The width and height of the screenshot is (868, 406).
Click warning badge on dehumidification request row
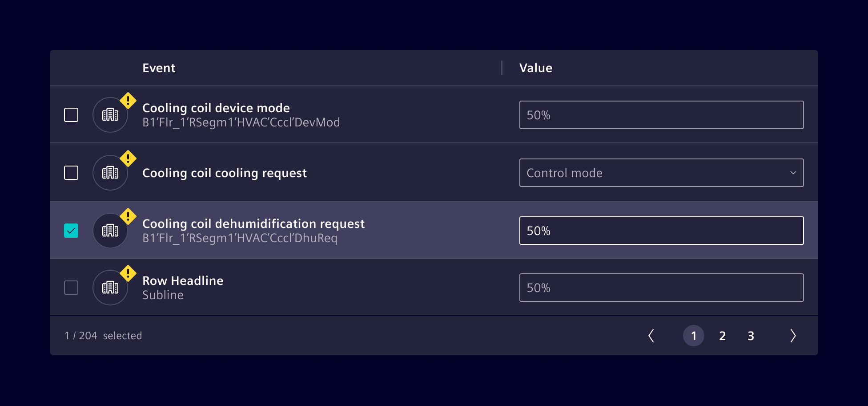point(128,216)
